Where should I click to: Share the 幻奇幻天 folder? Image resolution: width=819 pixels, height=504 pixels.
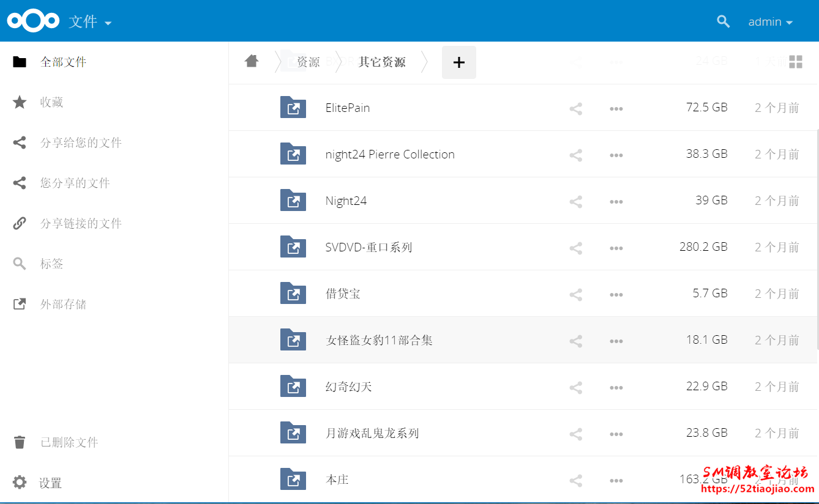(575, 388)
